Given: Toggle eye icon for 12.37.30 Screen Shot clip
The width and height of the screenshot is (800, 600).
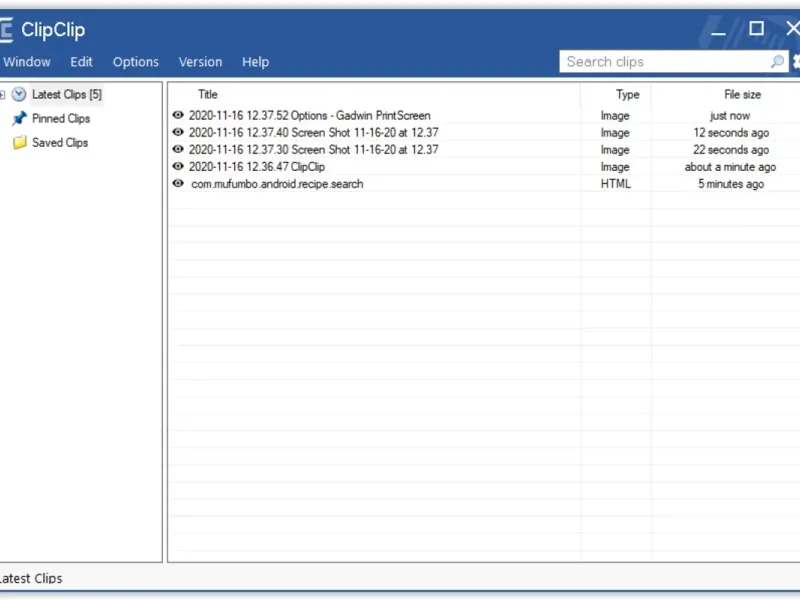Looking at the screenshot, I should click(178, 149).
